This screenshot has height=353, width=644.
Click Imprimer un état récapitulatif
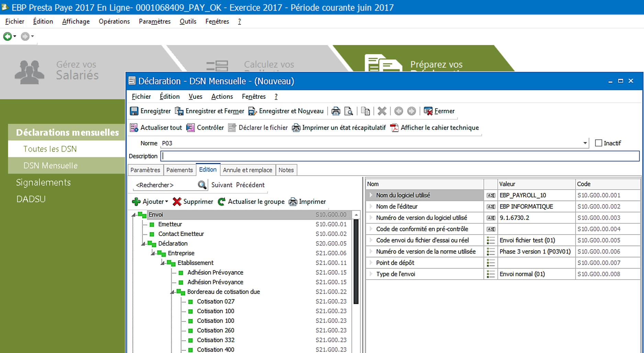click(x=339, y=128)
